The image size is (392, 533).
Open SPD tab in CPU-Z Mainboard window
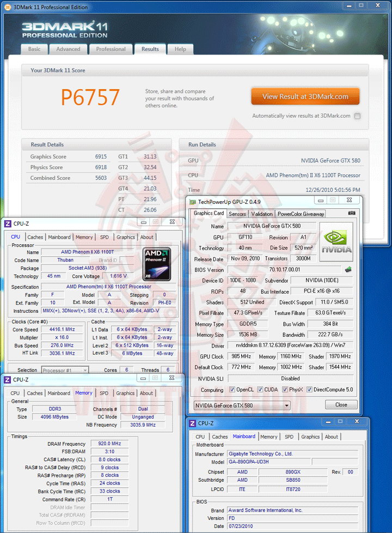pos(289,437)
